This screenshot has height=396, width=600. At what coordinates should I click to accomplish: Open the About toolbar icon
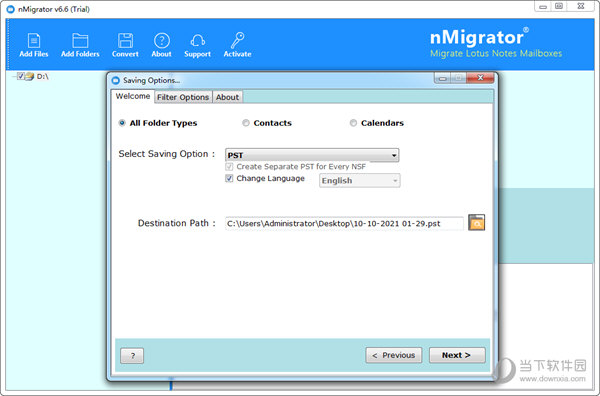[161, 45]
